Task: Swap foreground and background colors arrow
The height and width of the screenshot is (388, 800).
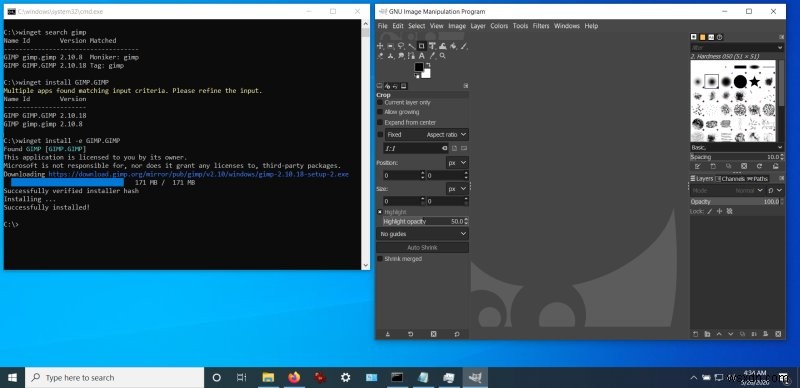Action: pyautogui.click(x=428, y=65)
